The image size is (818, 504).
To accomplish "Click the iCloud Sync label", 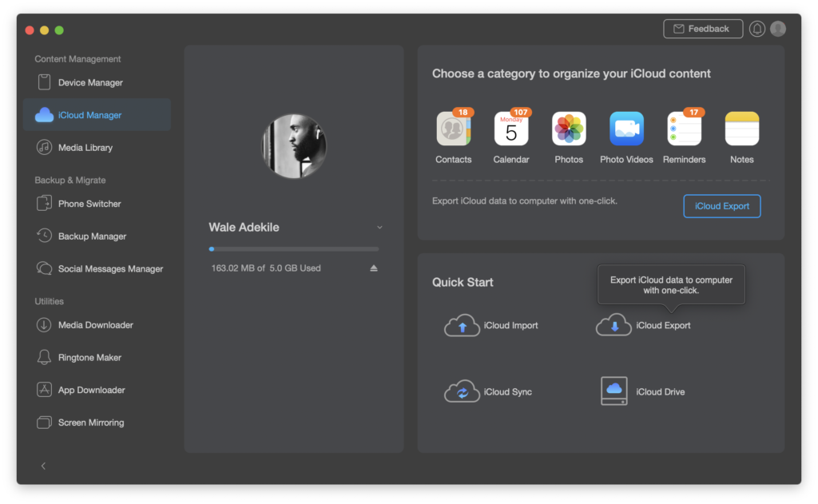I will (x=507, y=391).
